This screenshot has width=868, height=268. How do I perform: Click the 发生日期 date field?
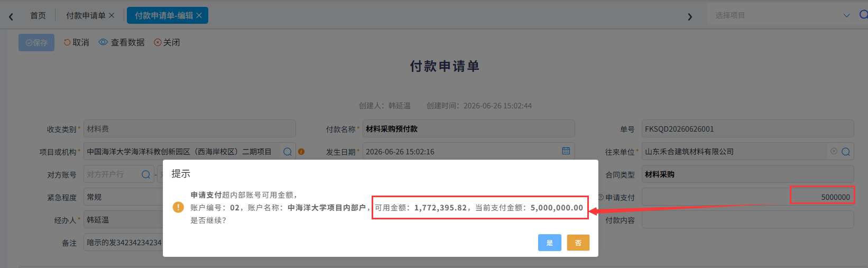click(x=468, y=152)
